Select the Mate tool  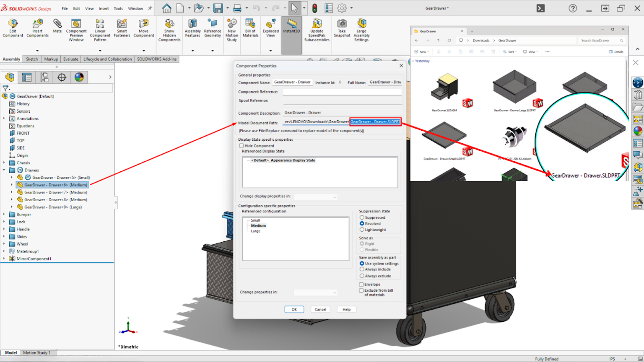(57, 26)
